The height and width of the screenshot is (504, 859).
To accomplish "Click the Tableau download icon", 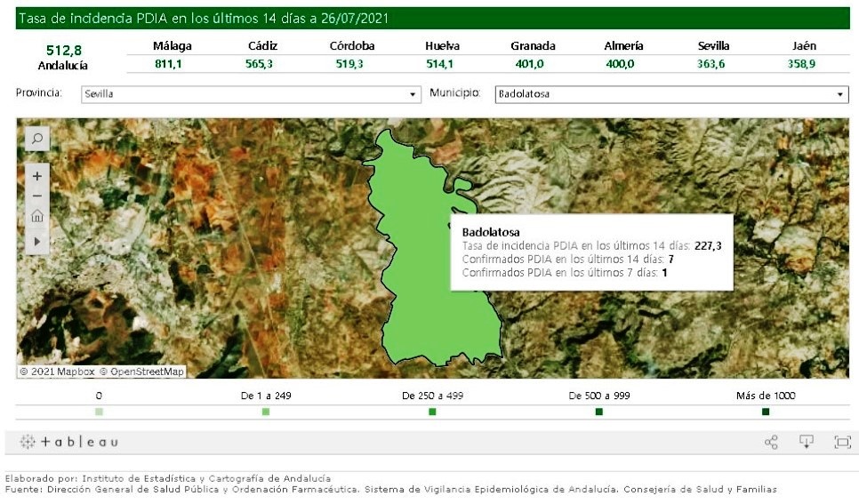I will (x=807, y=442).
